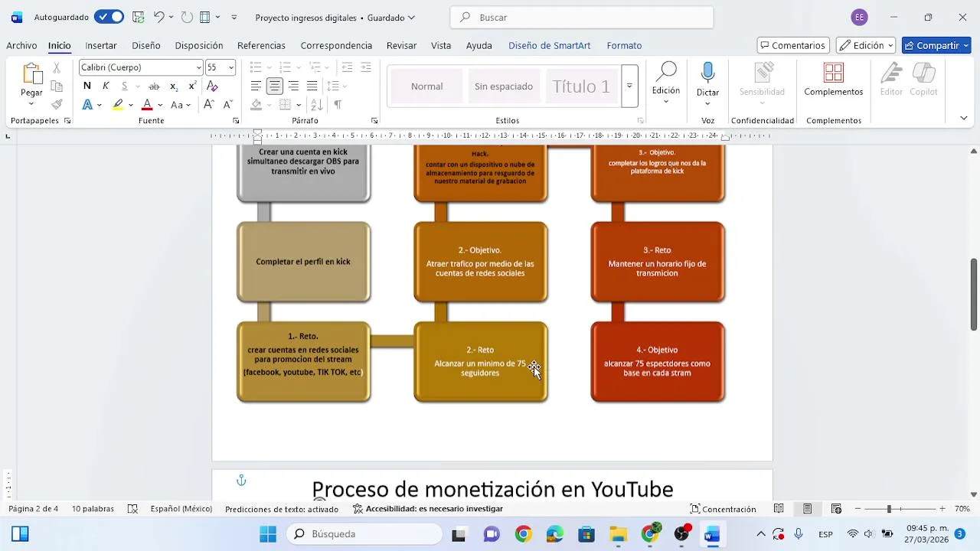
Task: Apply Sin espaciado style
Action: [503, 86]
